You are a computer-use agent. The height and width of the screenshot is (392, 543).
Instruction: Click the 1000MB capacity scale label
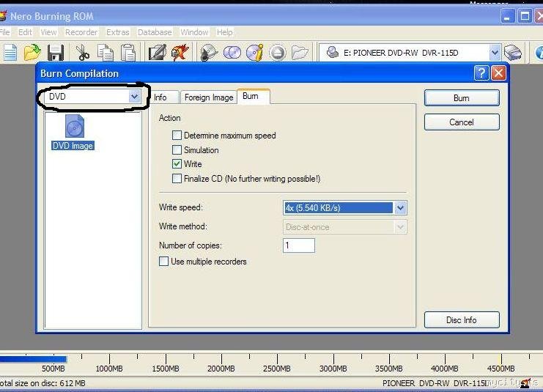pos(109,369)
